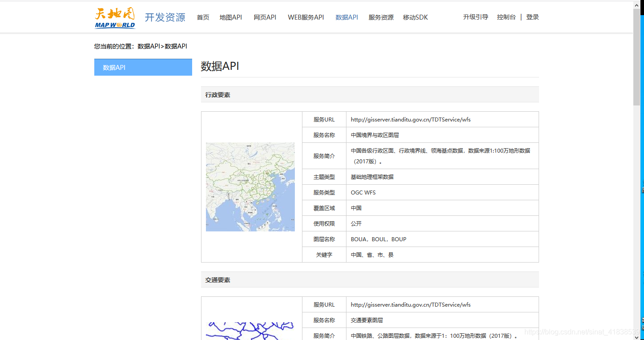
Task: Click the breadcrumb 数据API>数据API
Action: pos(162,46)
